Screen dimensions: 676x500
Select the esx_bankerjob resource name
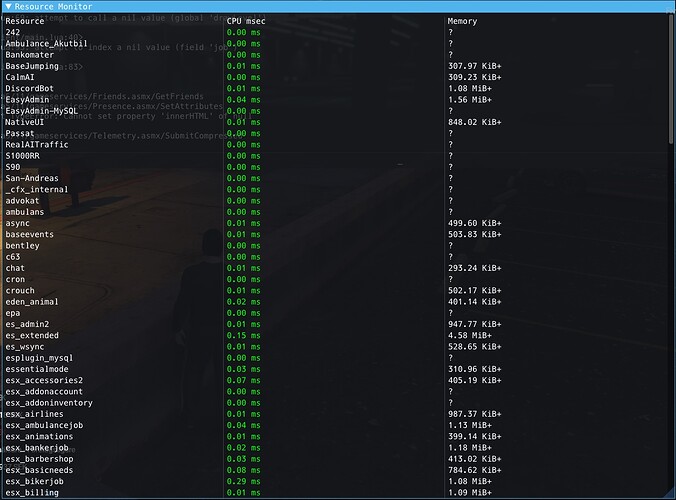point(37,448)
